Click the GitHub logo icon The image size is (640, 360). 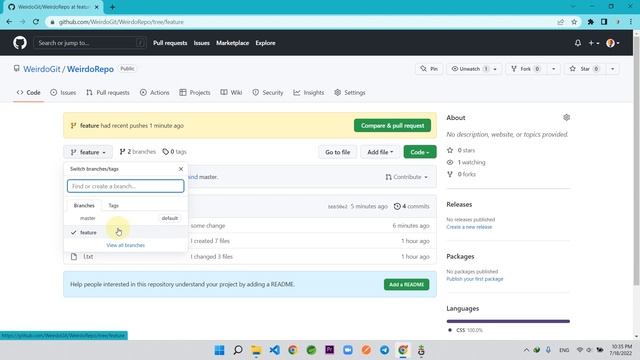20,42
